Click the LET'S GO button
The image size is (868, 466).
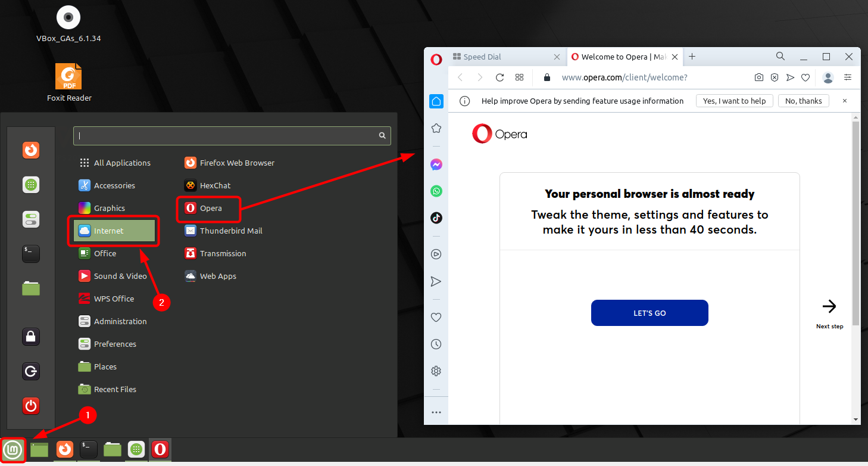(650, 313)
